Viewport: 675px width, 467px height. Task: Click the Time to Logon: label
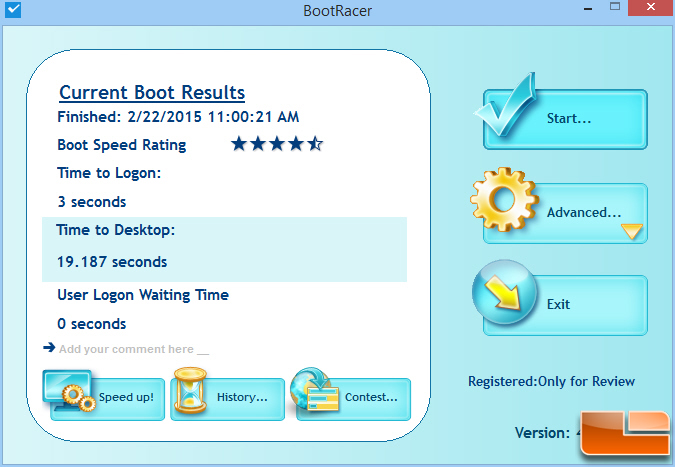(109, 173)
